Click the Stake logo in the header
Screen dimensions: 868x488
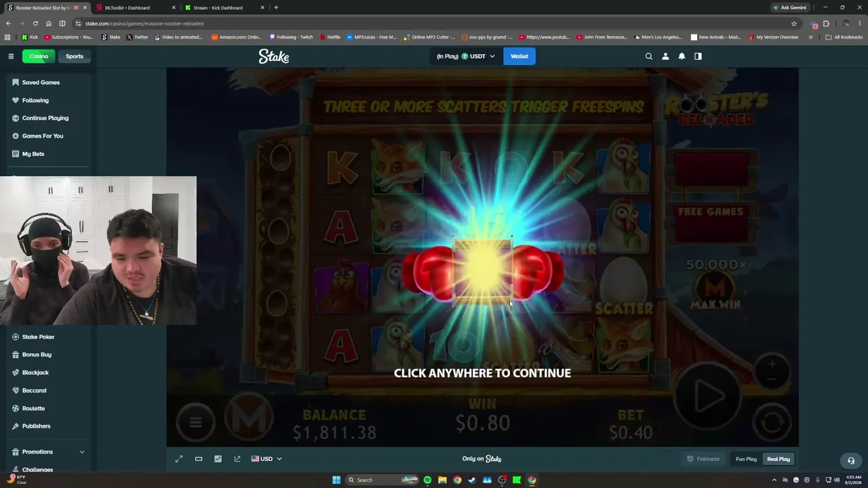(274, 56)
